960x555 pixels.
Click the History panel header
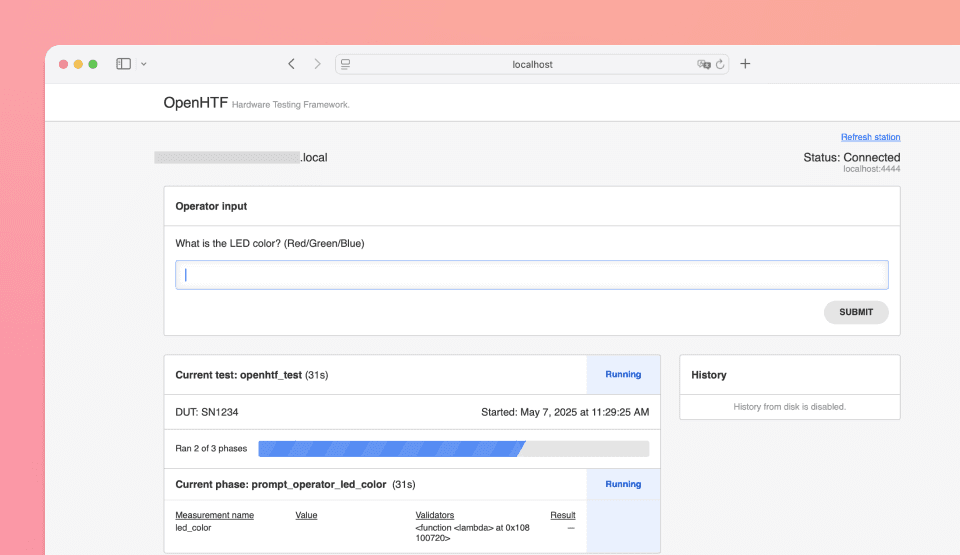[709, 375]
